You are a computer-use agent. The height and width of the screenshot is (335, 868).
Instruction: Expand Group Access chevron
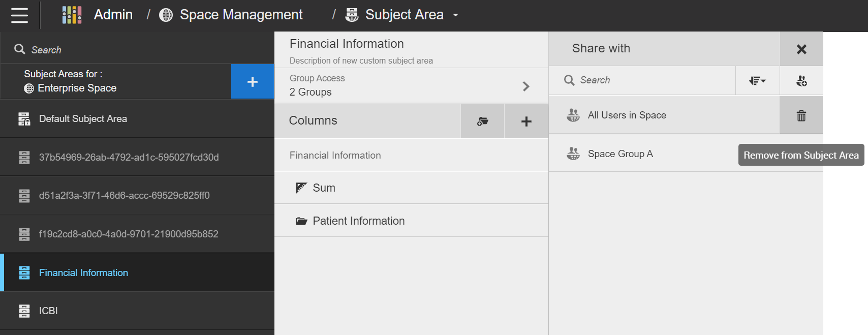pos(526,86)
